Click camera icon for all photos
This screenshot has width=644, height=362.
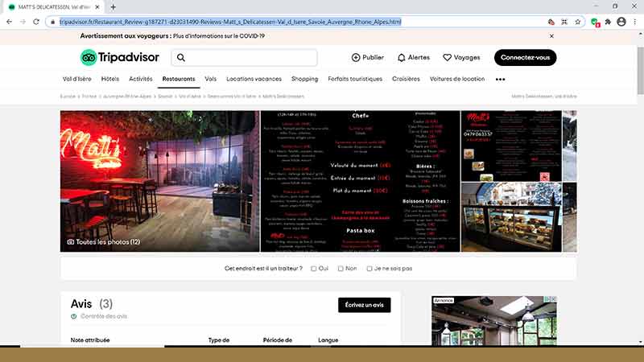tap(71, 242)
